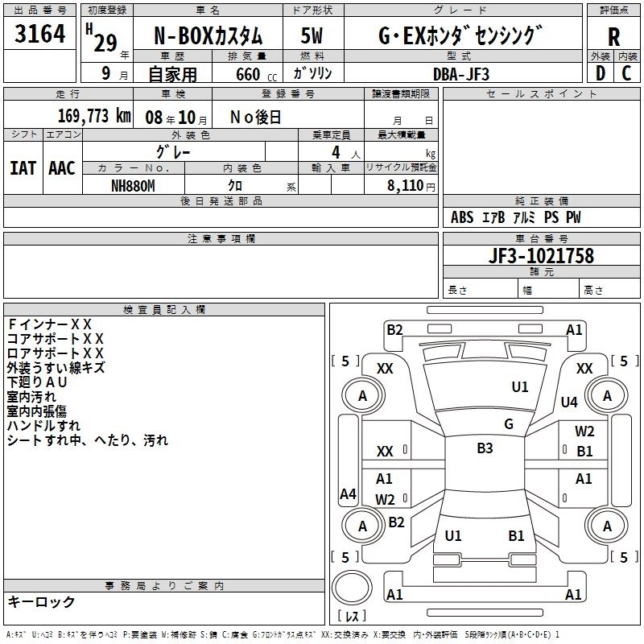The height and width of the screenshot is (644, 644).
Task: Click the vehicle history 自家用
Action: (172, 74)
